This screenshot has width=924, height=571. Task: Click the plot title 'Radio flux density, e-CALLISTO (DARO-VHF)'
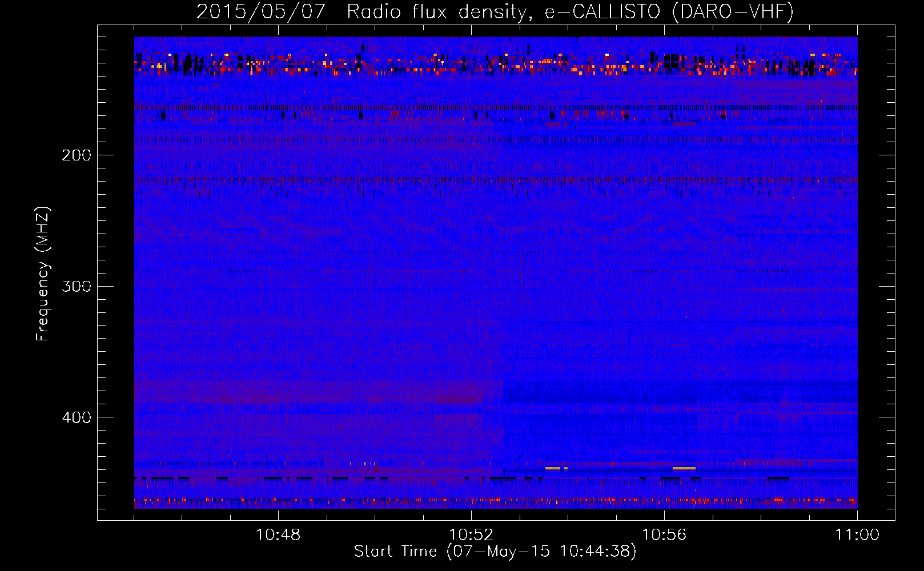point(571,11)
